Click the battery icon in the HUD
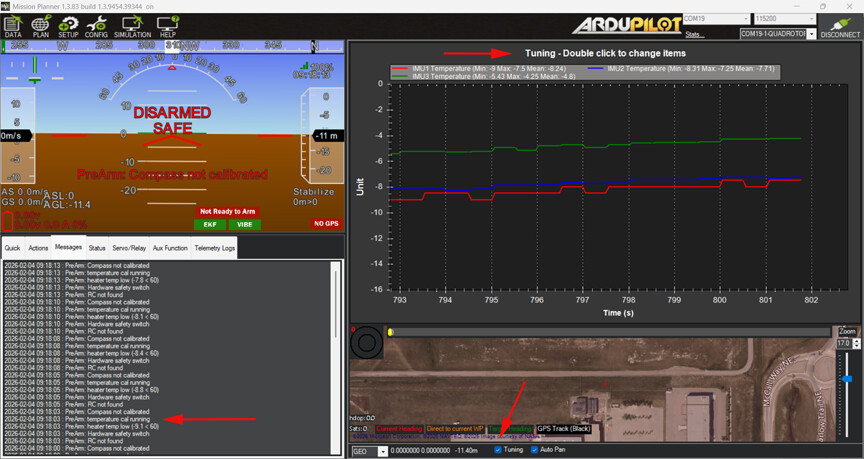Image resolution: width=864 pixels, height=459 pixels. point(7,221)
